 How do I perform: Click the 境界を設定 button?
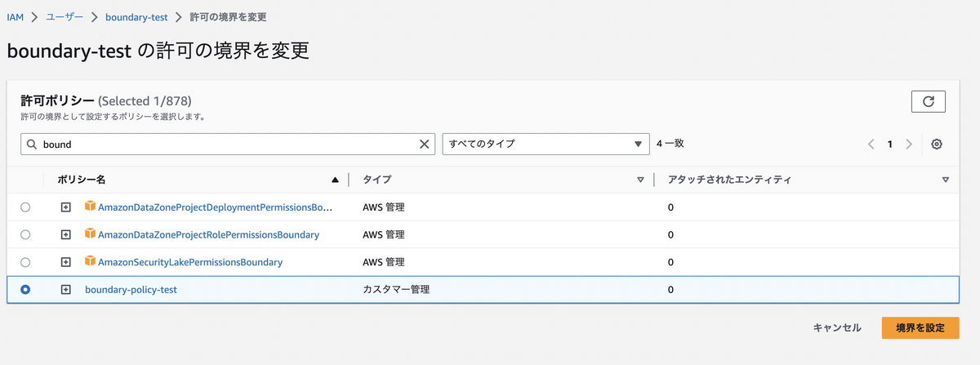920,327
